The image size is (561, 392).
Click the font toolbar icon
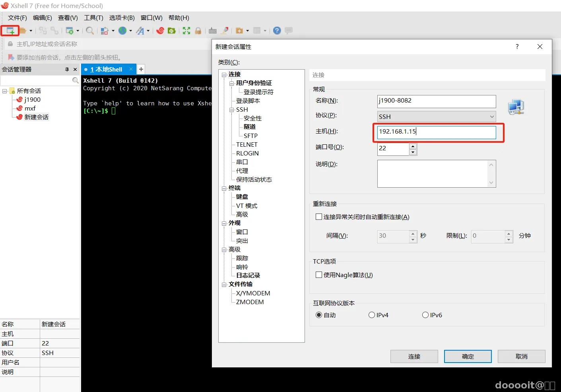point(140,31)
